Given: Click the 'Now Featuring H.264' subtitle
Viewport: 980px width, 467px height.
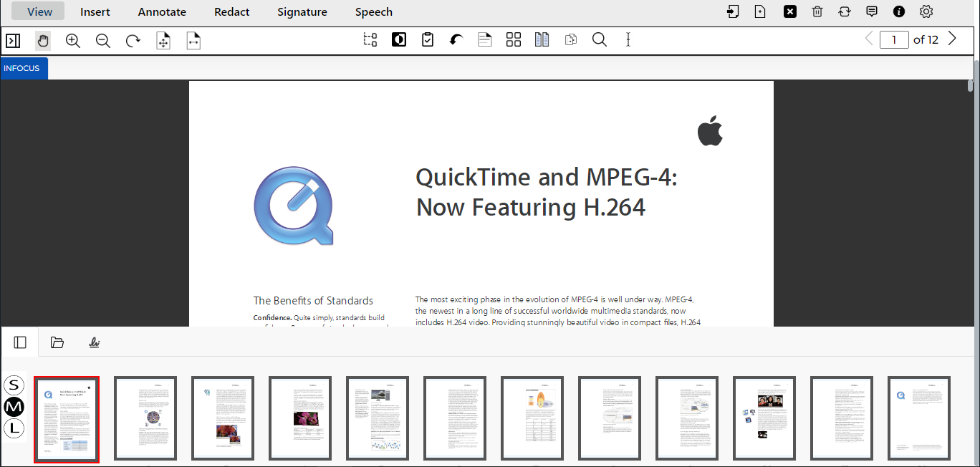Looking at the screenshot, I should [531, 207].
